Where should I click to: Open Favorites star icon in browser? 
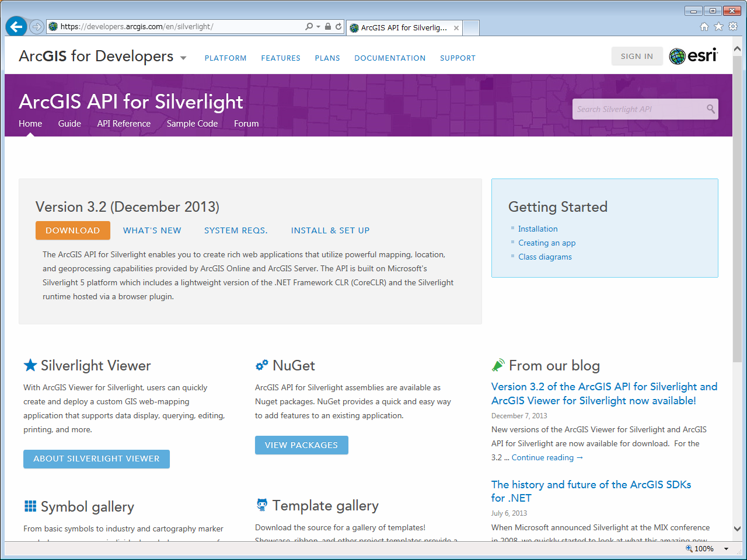tap(718, 27)
